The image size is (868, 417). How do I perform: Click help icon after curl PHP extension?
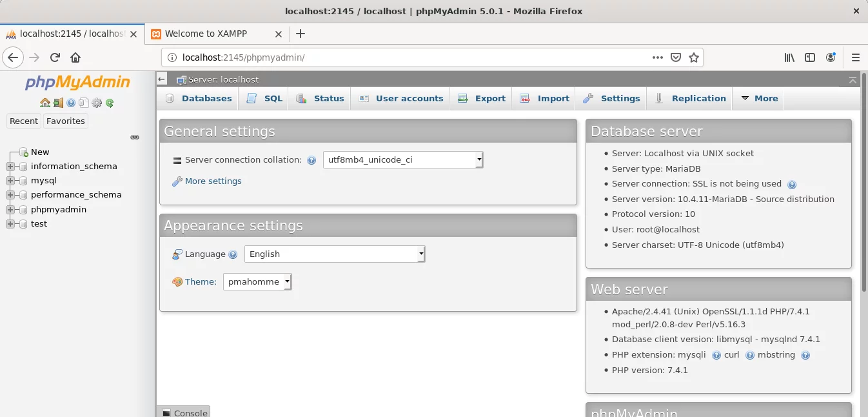click(x=750, y=355)
